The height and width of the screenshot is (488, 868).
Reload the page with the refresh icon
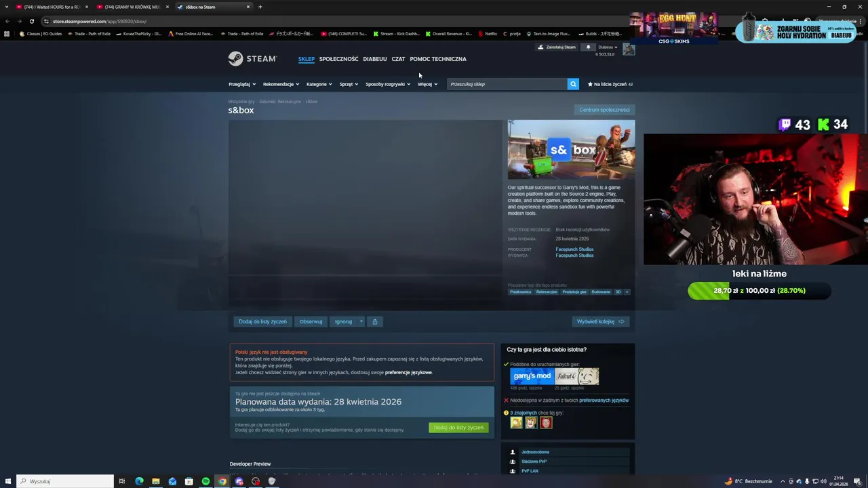(31, 21)
